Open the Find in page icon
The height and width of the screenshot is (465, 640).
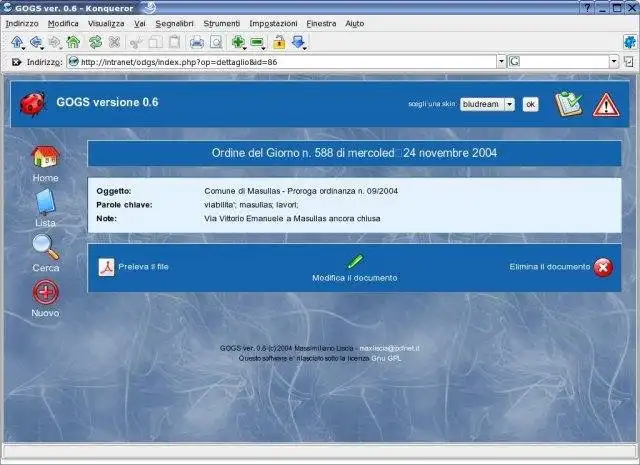(x=216, y=42)
